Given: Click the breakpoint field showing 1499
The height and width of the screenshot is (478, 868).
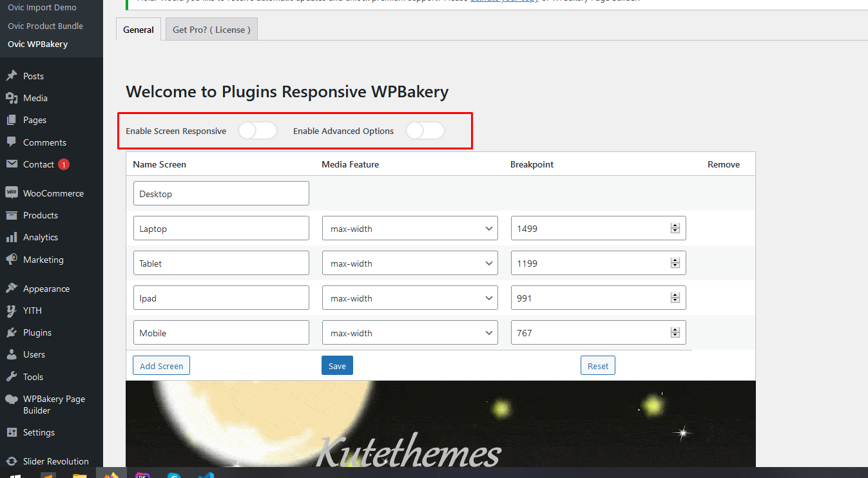Looking at the screenshot, I should pyautogui.click(x=599, y=228).
